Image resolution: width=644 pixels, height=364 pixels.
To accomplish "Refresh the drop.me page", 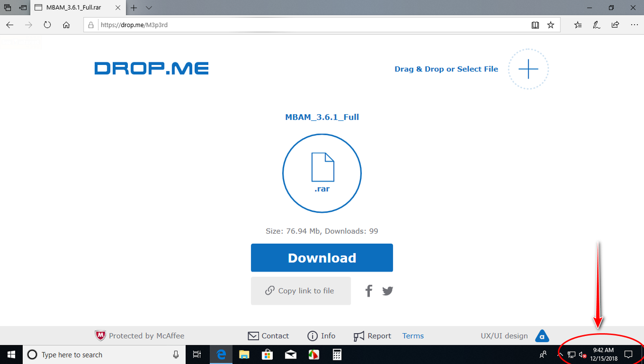I will coord(47,25).
